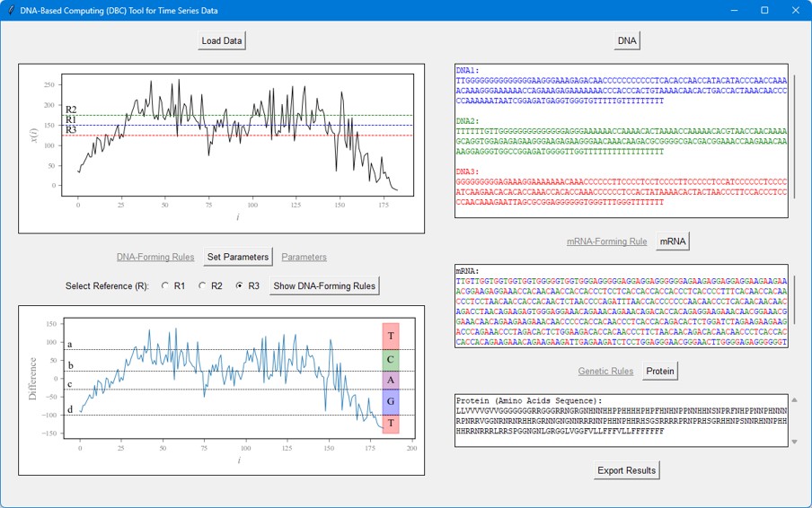Click the R3 label in top chart
812x508 pixels.
point(71,130)
